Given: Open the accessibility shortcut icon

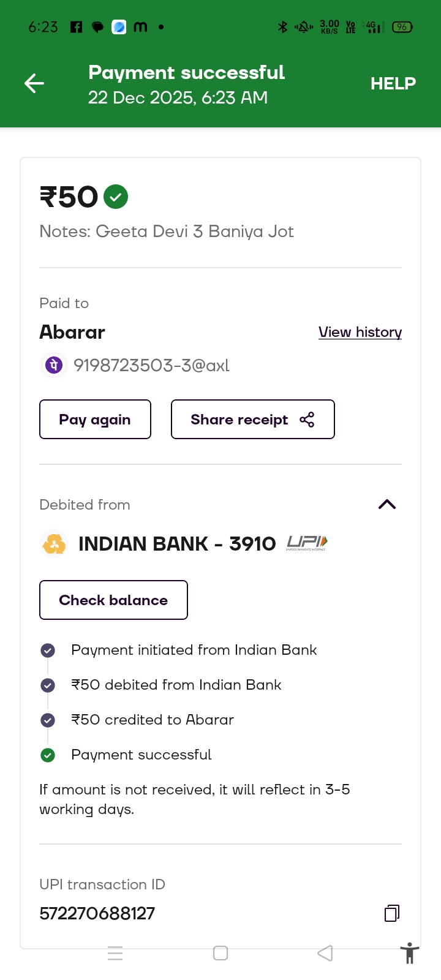Looking at the screenshot, I should click(409, 954).
